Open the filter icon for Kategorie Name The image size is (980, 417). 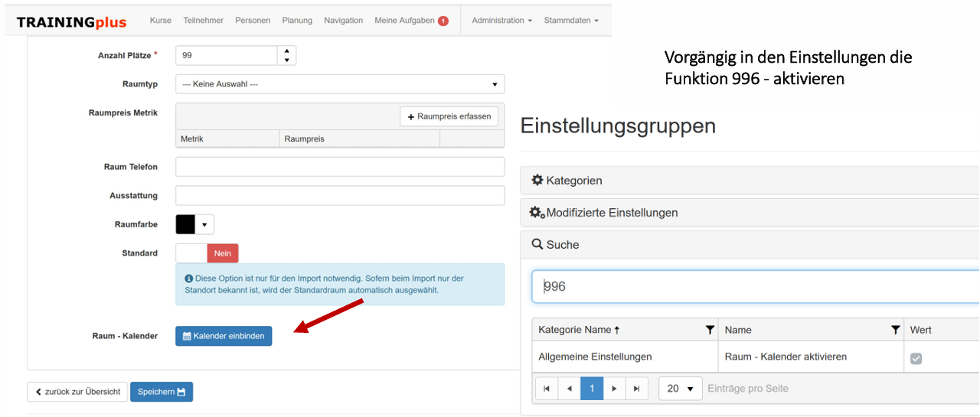click(x=710, y=330)
